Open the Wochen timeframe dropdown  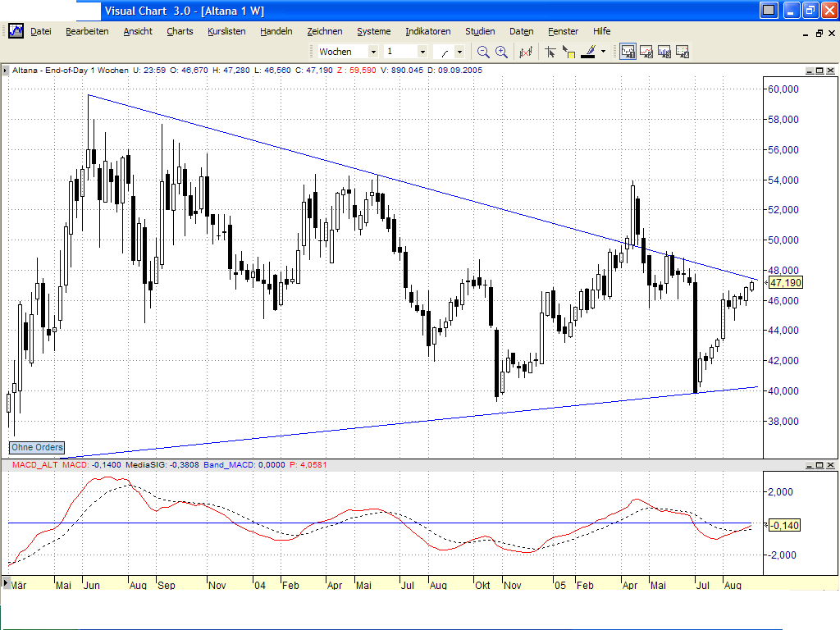click(374, 51)
